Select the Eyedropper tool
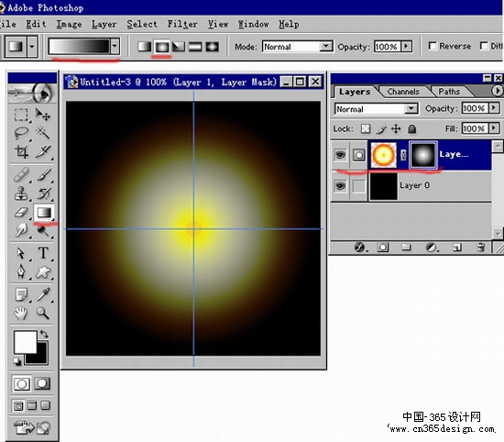 (x=43, y=294)
